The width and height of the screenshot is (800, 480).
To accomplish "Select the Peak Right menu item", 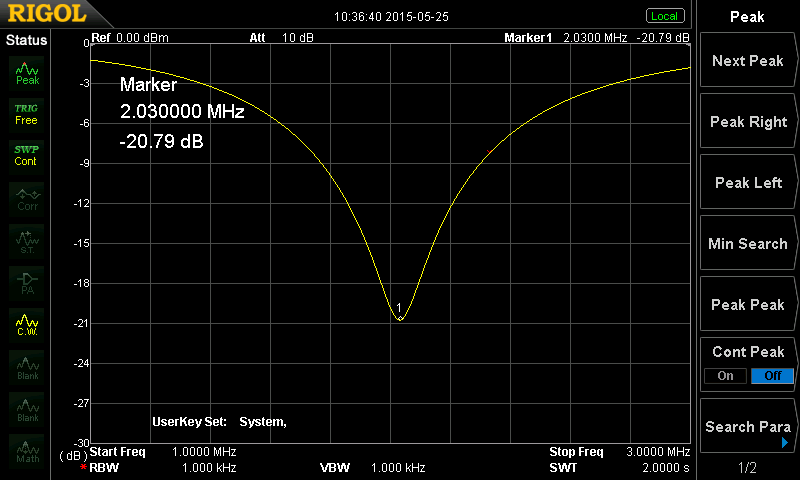I will pos(747,122).
